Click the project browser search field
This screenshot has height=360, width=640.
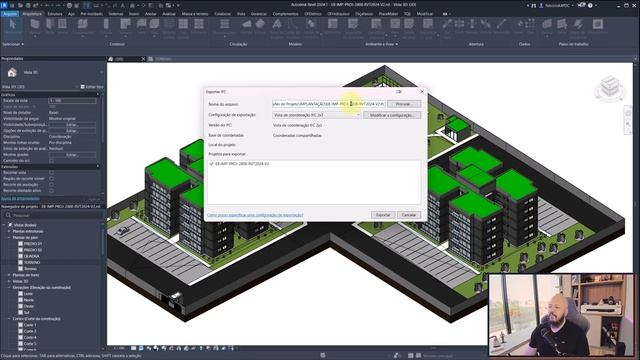[x=52, y=215]
